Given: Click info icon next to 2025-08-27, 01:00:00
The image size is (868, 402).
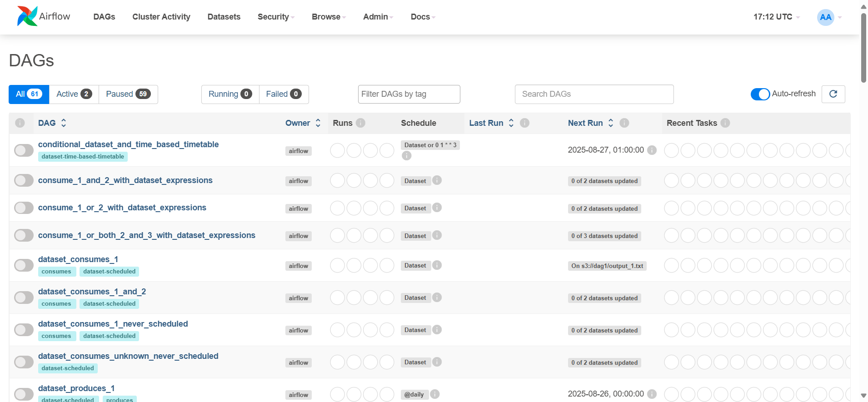Looking at the screenshot, I should [x=652, y=150].
